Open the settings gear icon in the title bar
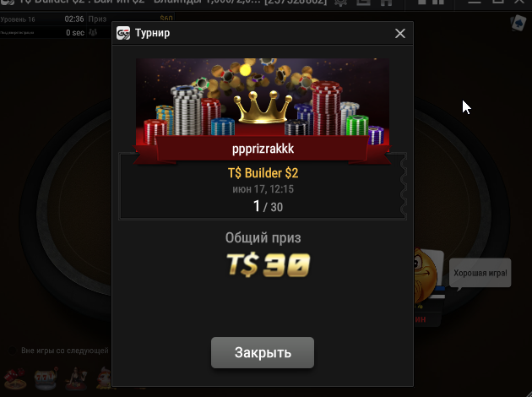Viewport: 532px width, 397px height. point(340,3)
